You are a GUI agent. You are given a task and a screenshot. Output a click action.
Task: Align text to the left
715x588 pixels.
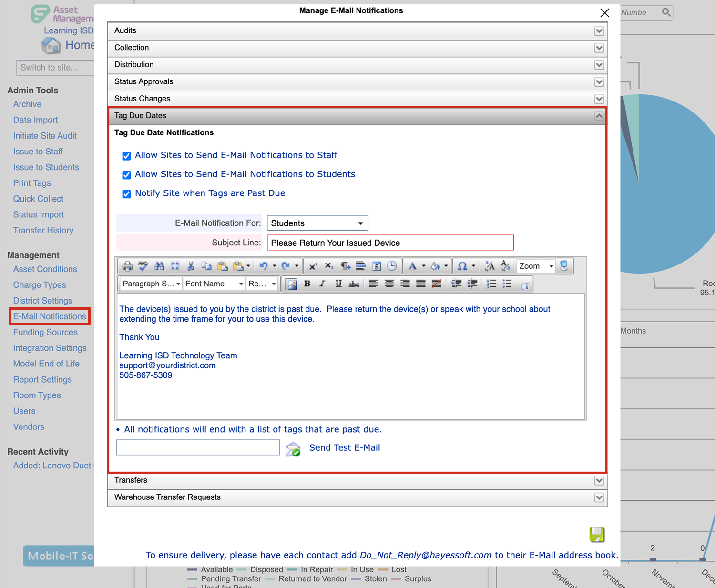tap(374, 284)
